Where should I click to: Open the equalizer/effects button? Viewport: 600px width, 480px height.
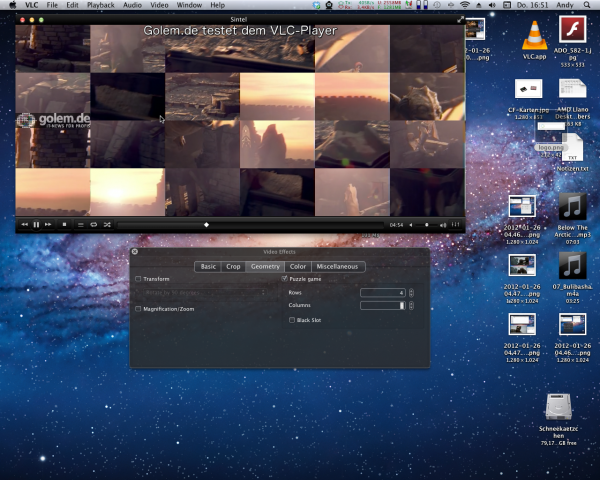coord(457,225)
